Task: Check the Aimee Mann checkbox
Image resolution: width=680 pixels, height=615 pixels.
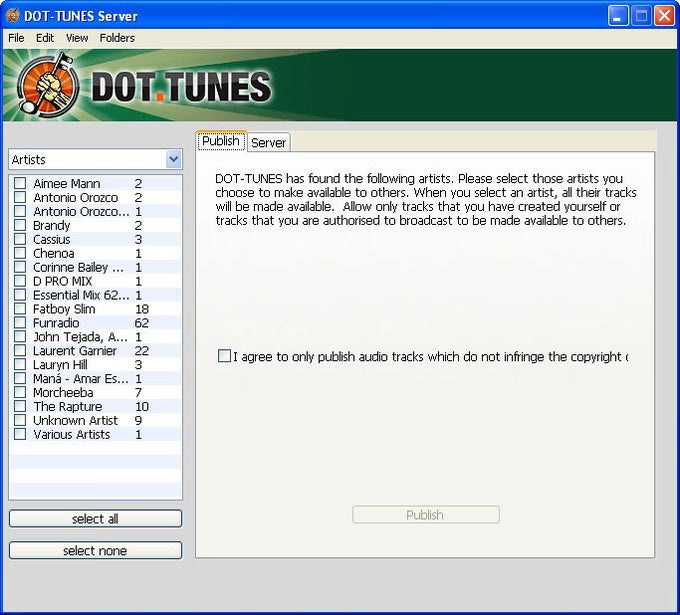Action: (20, 183)
